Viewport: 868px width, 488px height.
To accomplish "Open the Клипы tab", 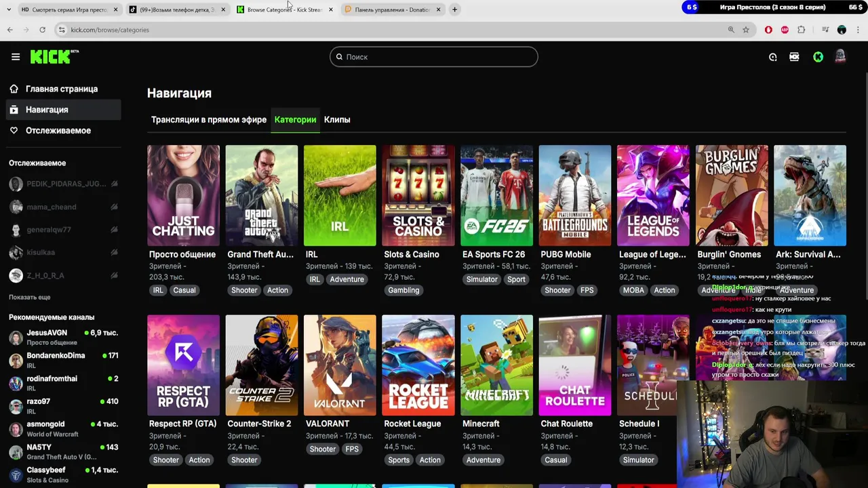I will (337, 119).
